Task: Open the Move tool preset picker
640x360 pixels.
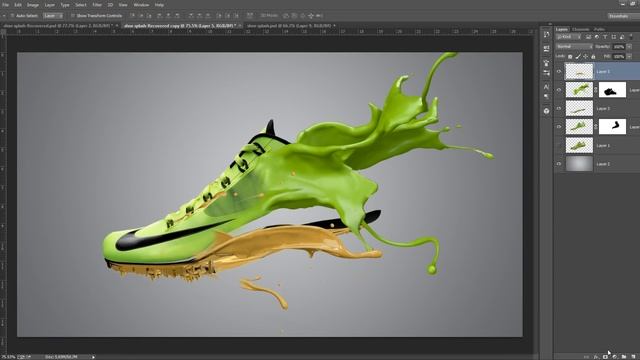Action: [x=4, y=16]
